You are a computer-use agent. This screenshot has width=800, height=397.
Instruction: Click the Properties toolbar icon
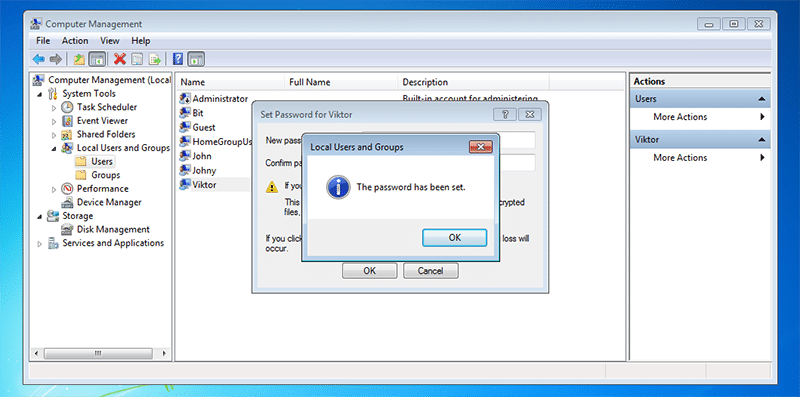pos(137,59)
